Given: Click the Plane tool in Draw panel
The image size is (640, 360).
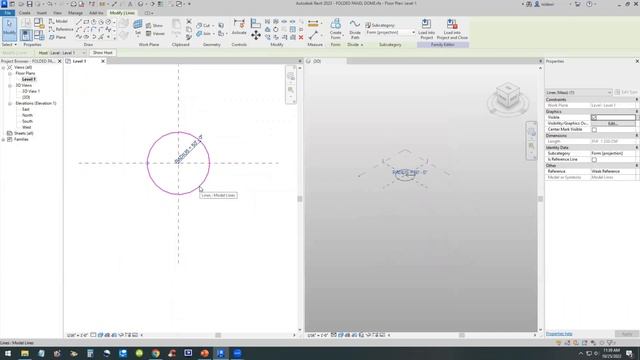Looking at the screenshot, I should (58, 37).
